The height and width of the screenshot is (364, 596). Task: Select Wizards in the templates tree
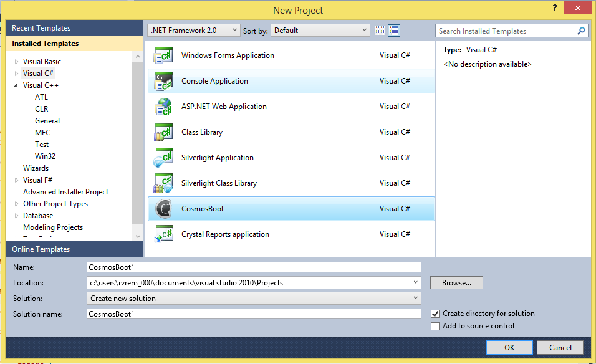(x=36, y=168)
